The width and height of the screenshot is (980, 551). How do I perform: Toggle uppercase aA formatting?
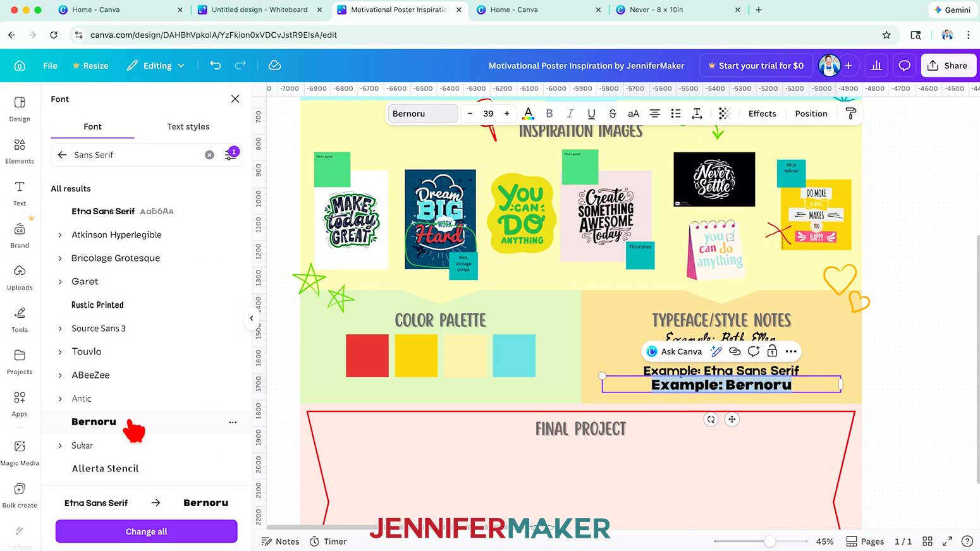pyautogui.click(x=633, y=114)
